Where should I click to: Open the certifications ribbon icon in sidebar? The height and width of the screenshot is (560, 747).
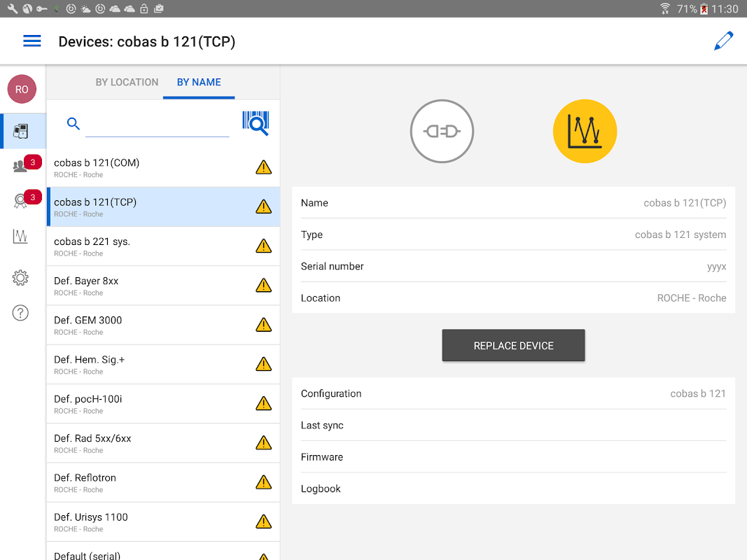pos(21,202)
